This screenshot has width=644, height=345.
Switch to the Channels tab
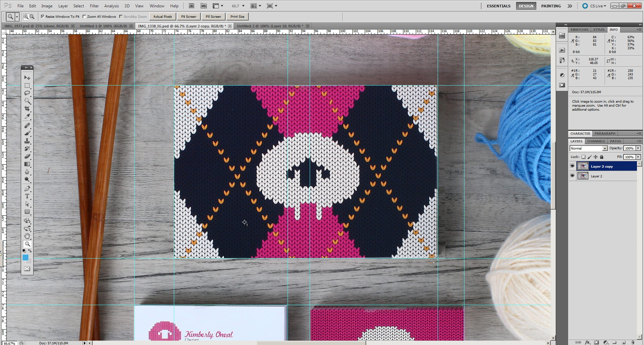[596, 141]
